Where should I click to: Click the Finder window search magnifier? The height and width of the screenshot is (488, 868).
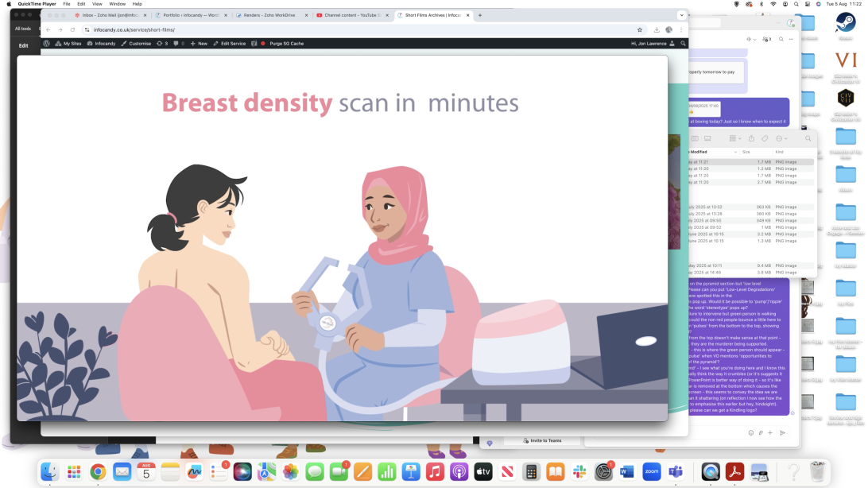coord(808,138)
